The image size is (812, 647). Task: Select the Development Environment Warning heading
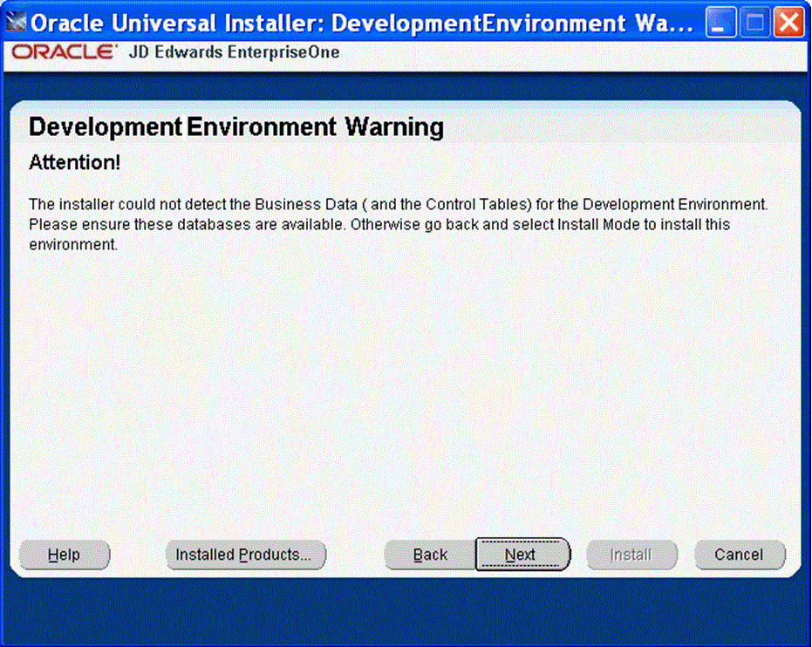pos(236,127)
